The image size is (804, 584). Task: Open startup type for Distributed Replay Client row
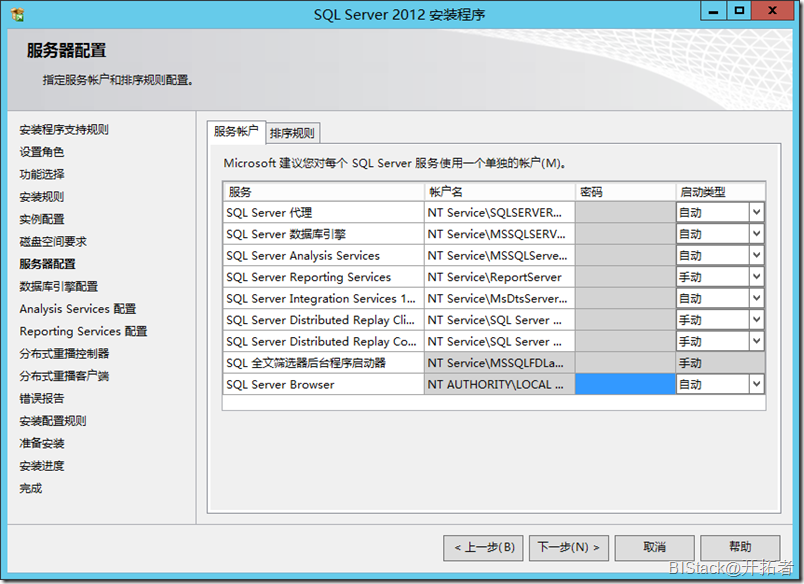click(x=756, y=320)
